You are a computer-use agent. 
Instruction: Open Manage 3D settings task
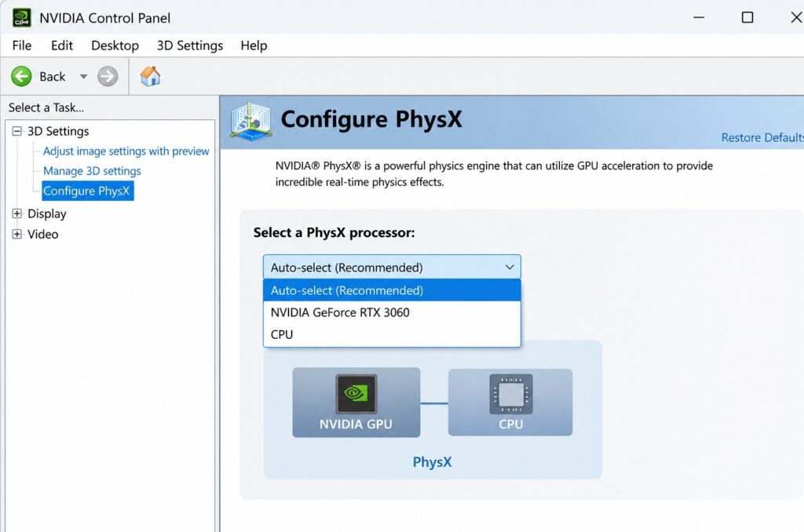click(x=92, y=171)
